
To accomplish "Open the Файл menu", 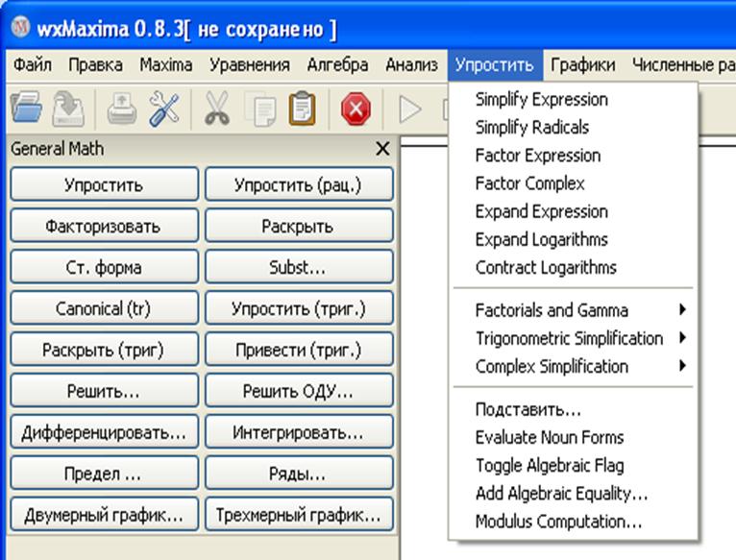I will point(33,65).
